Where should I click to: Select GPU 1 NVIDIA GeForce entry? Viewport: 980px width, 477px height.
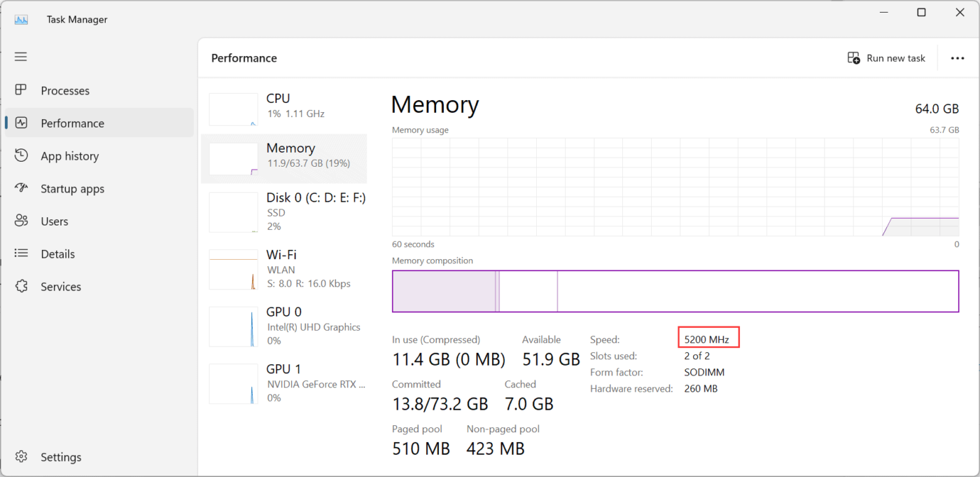coord(283,383)
